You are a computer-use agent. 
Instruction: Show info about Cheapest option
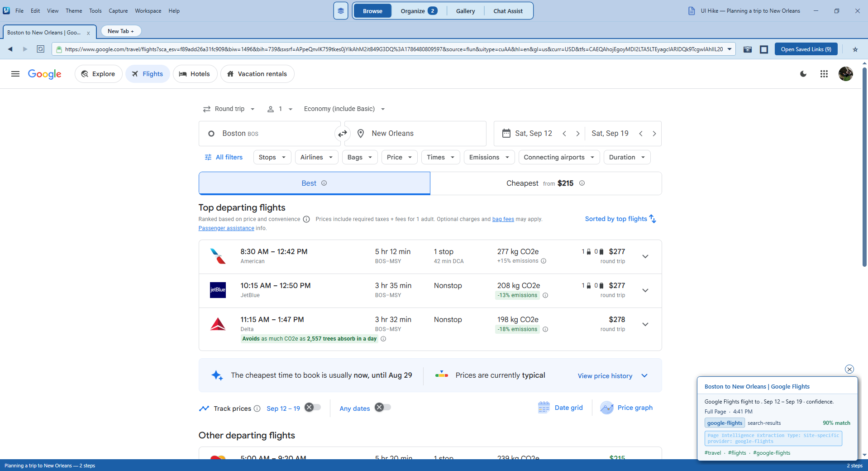(x=582, y=183)
